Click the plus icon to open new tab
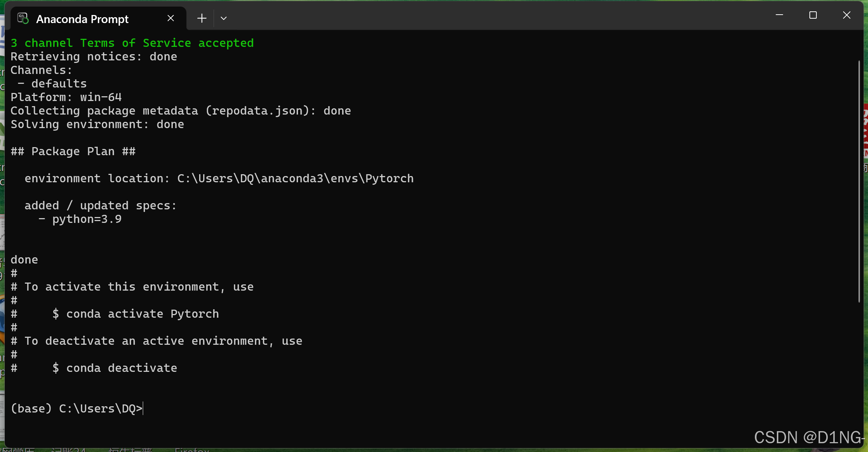Image resolution: width=868 pixels, height=452 pixels. click(201, 18)
